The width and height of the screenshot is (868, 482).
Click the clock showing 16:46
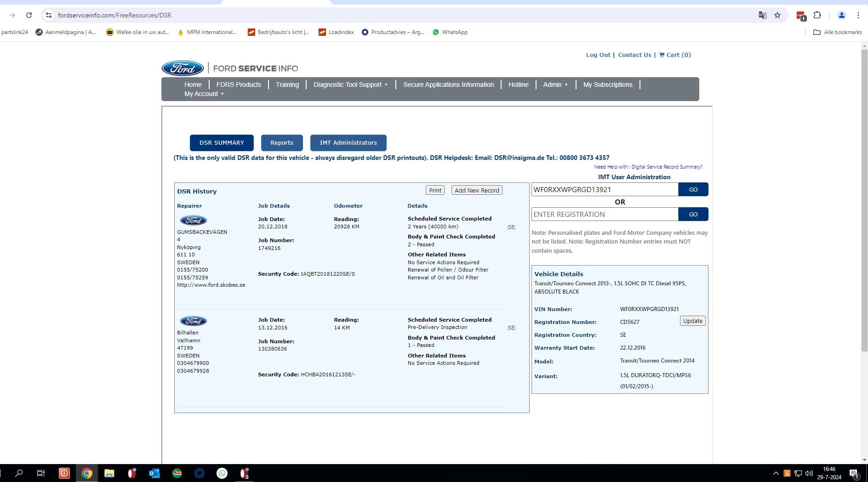(829, 469)
